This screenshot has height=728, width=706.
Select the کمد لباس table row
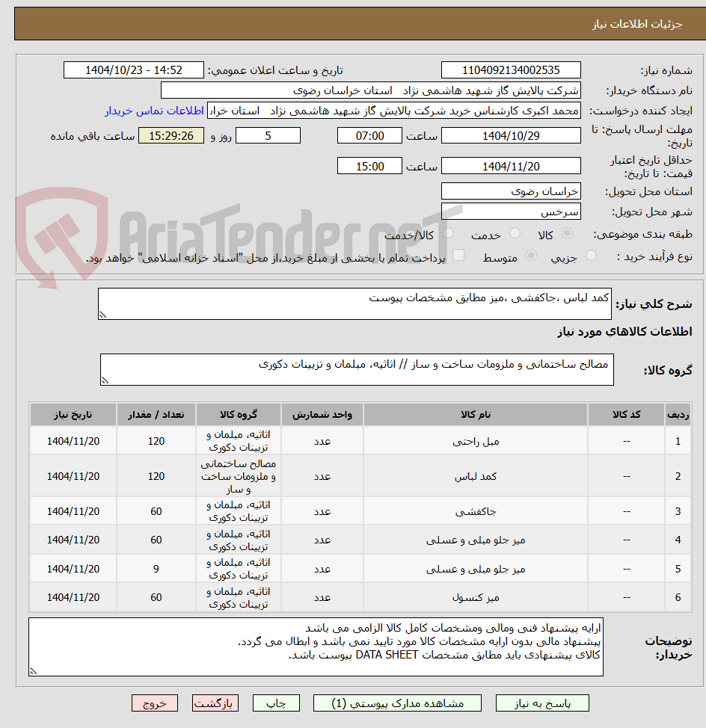click(360, 476)
